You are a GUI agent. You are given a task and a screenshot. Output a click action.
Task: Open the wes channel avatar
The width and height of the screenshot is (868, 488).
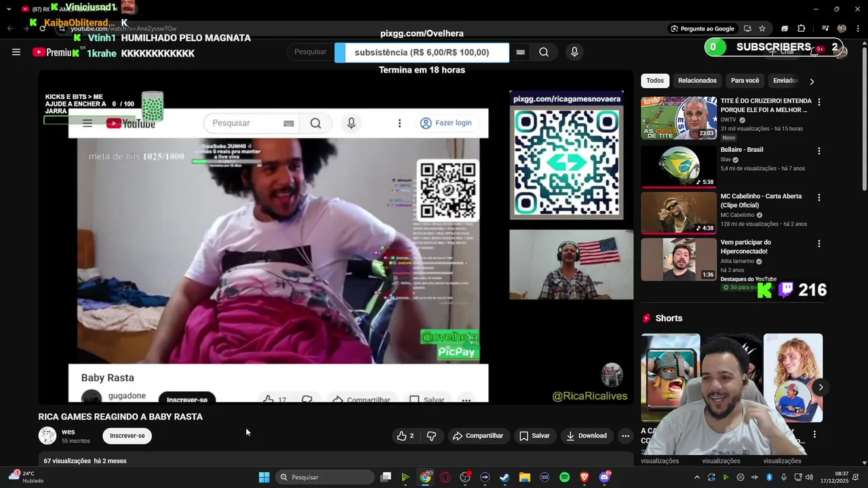[47, 436]
